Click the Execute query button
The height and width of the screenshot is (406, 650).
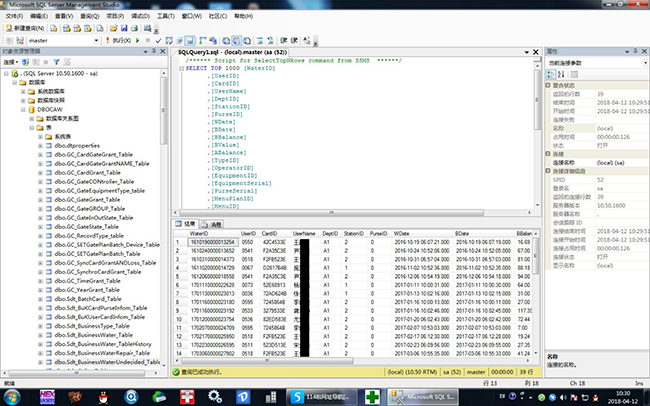point(118,41)
